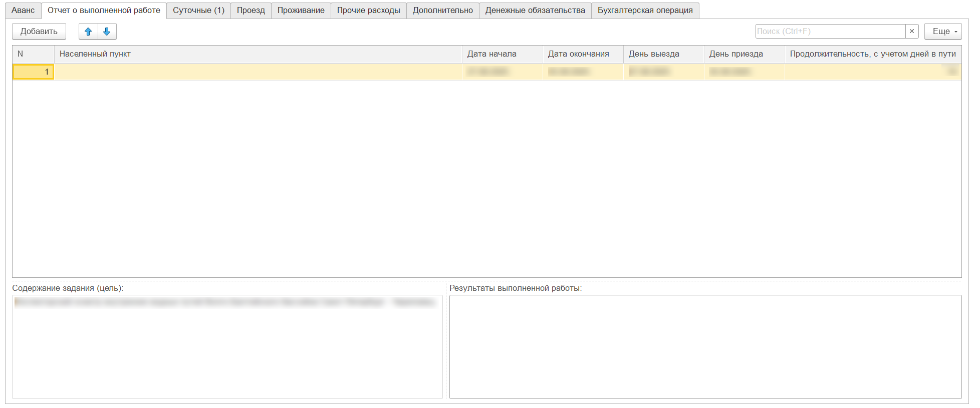Screen dimensions: 980x408
Task: Click the Дата начала column header
Action: (x=502, y=54)
